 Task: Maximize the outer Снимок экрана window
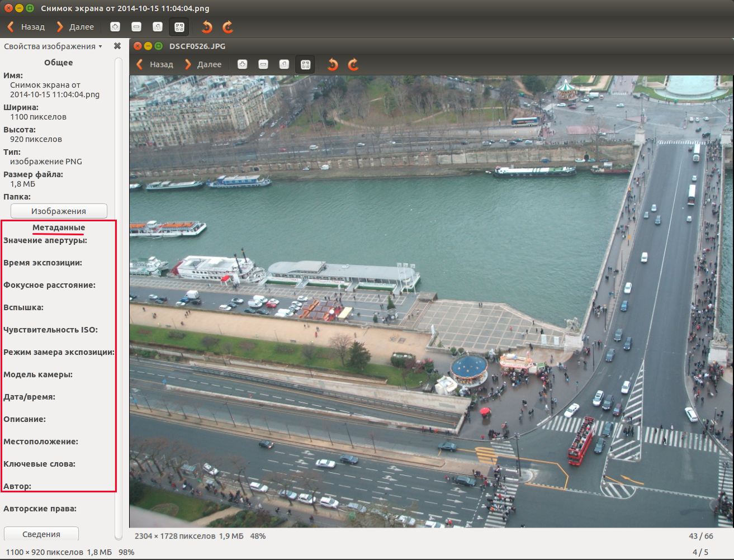30,8
